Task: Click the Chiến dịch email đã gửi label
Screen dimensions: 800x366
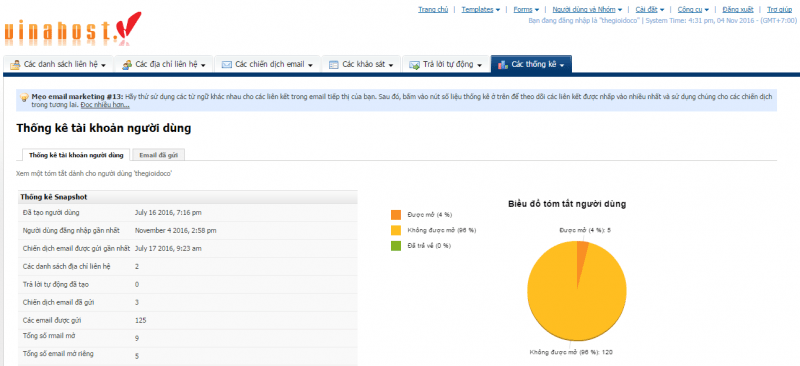Action: 59,302
